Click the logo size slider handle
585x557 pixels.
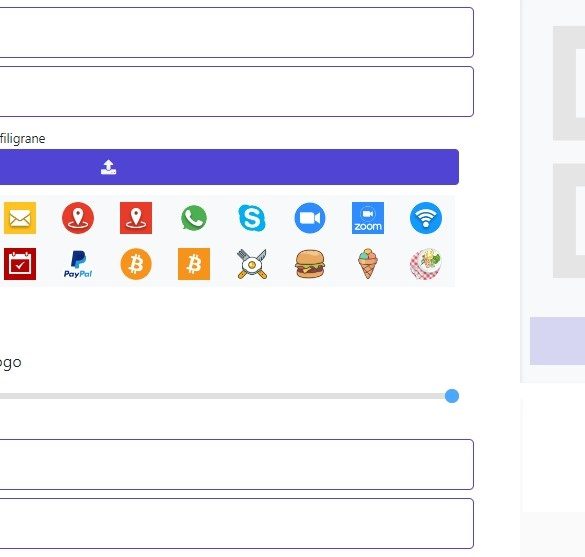[452, 396]
